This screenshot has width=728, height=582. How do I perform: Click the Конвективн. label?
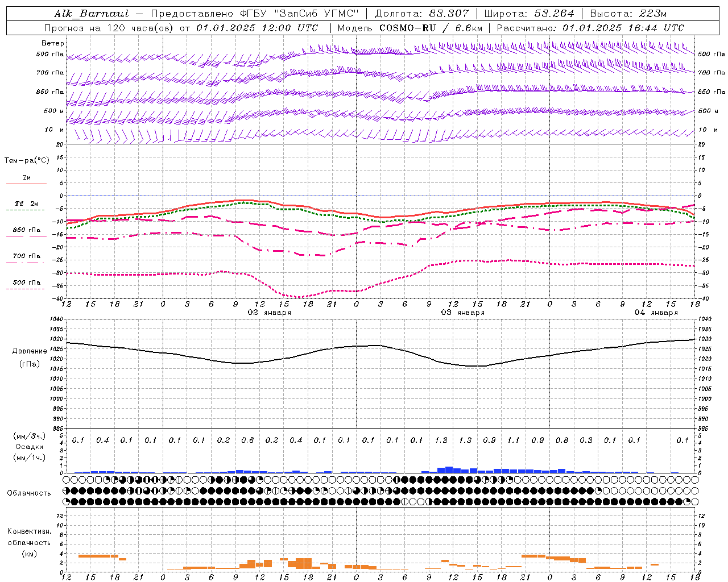coord(30,531)
